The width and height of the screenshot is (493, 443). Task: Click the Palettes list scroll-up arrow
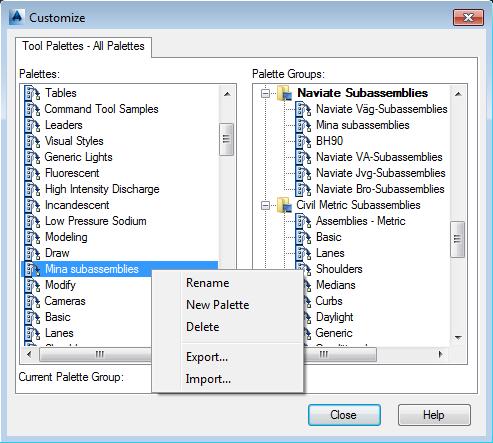227,94
